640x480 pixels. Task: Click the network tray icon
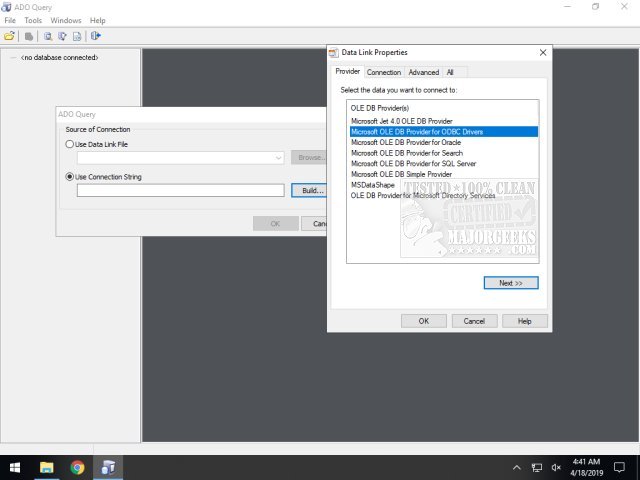537,467
